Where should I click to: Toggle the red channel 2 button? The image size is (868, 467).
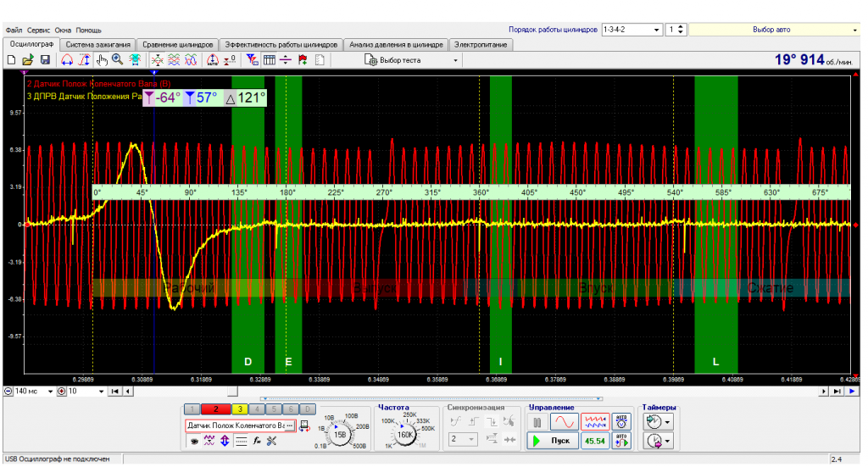[x=216, y=409]
